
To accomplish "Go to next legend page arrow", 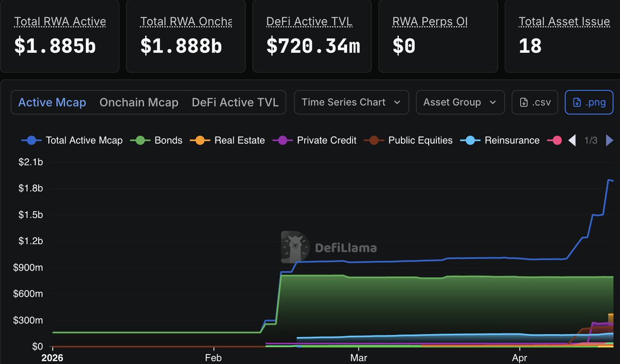I will [609, 140].
